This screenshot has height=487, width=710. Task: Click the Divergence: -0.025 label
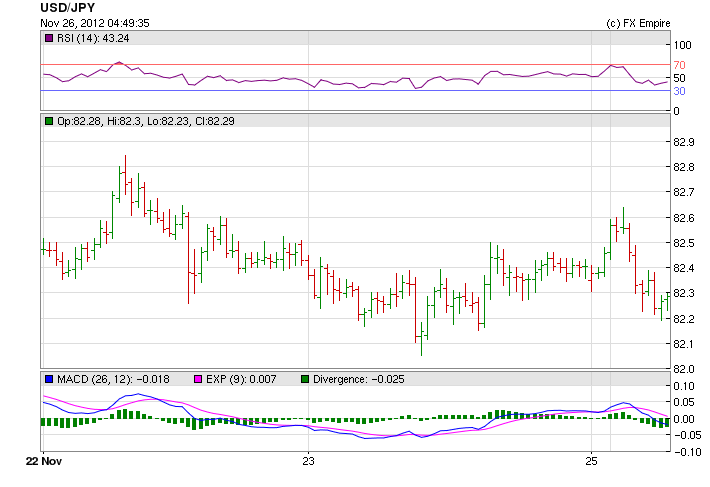(359, 379)
